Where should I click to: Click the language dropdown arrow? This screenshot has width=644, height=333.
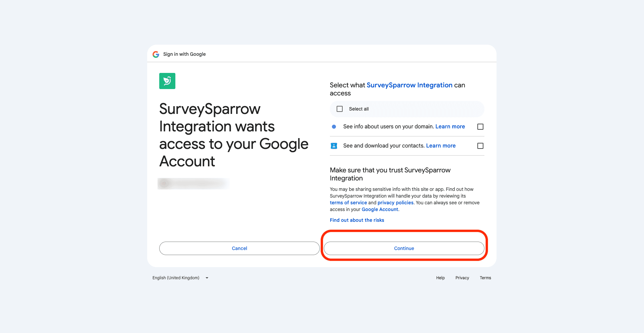point(207,278)
